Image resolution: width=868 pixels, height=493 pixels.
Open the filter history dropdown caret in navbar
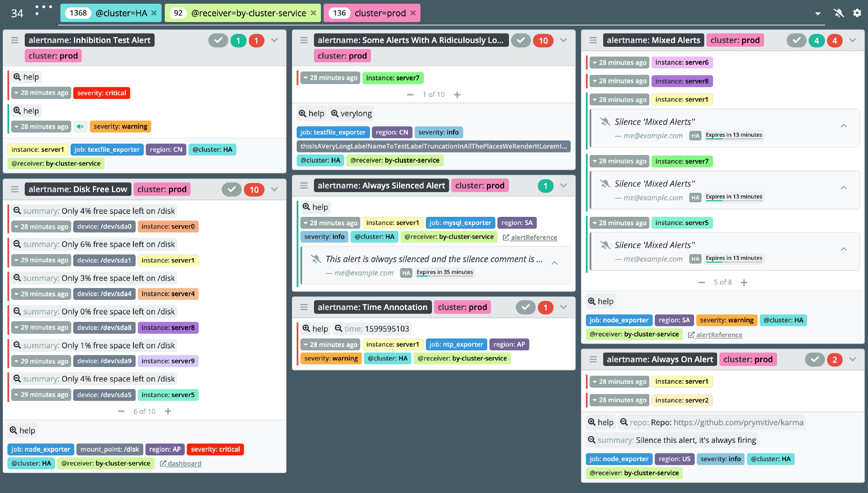coord(817,14)
